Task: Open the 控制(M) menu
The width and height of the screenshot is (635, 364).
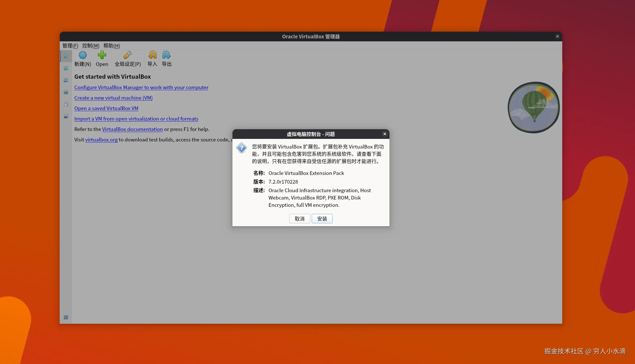Action: pos(91,46)
